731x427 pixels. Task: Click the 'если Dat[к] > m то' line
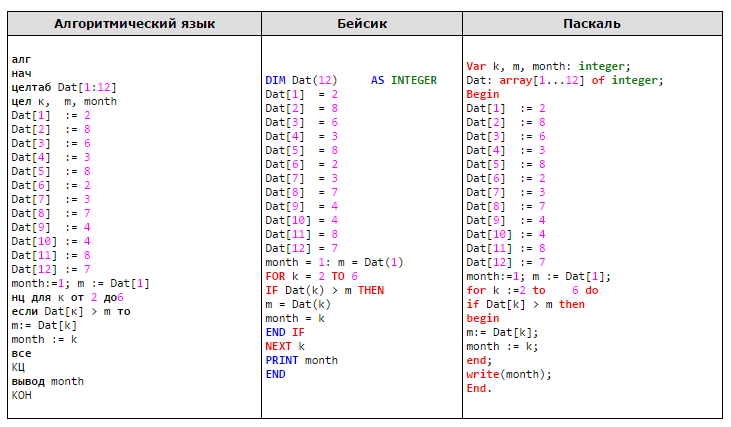tap(71, 311)
